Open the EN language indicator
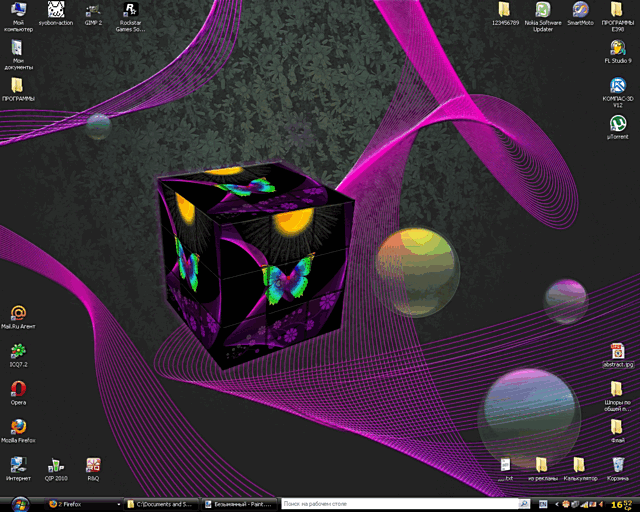The width and height of the screenshot is (640, 512). 543,505
